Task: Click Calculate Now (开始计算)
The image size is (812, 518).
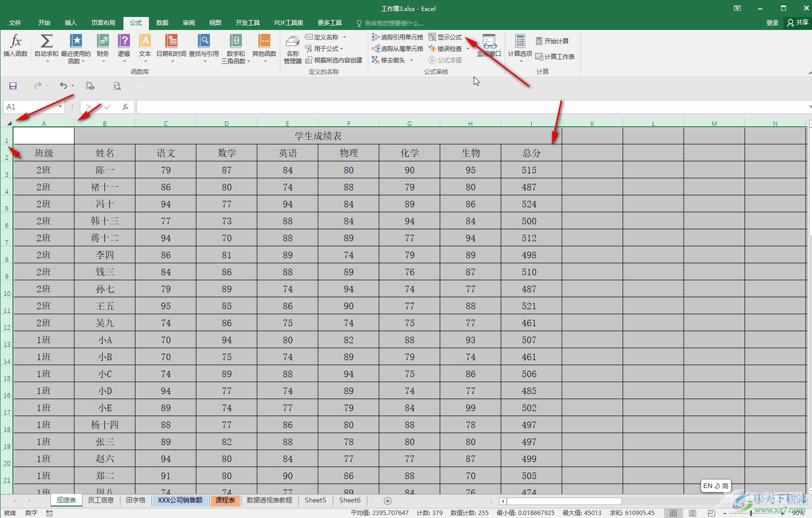Action: [552, 41]
